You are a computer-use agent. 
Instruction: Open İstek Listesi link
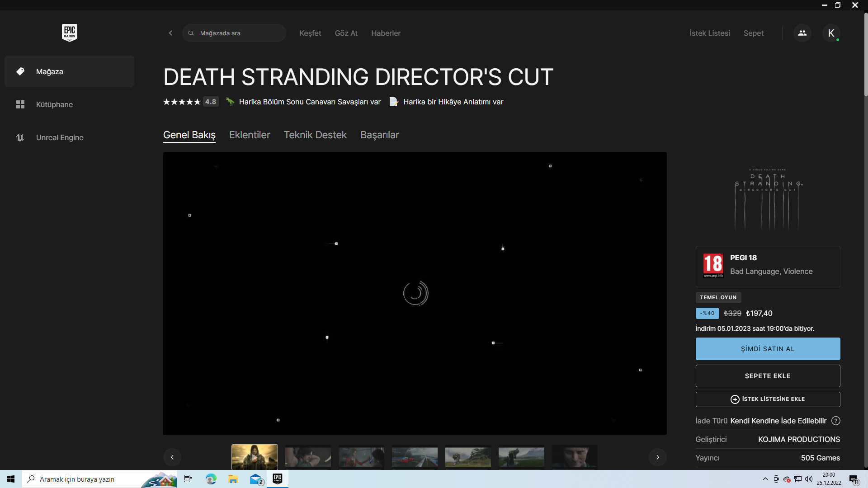709,33
